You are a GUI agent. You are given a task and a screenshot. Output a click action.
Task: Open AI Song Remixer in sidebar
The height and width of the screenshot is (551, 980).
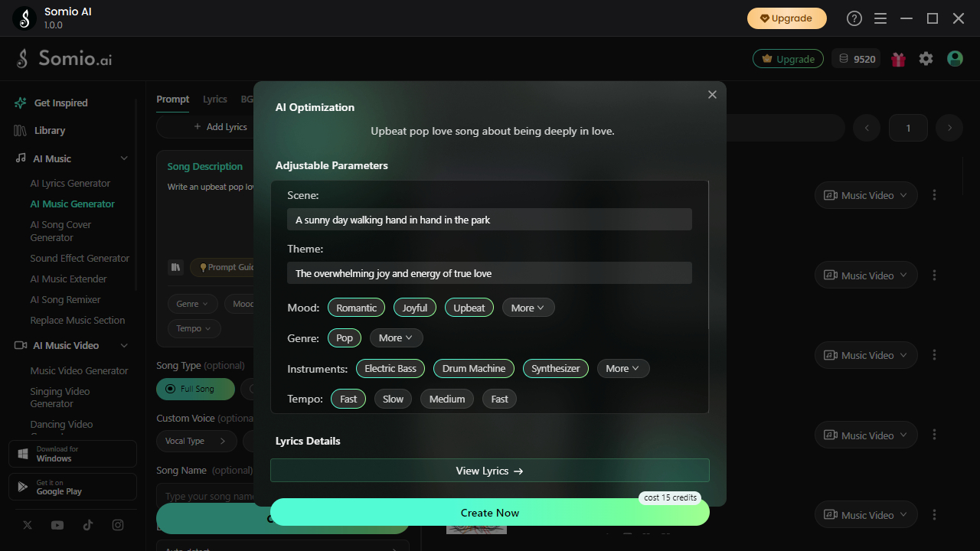point(65,299)
